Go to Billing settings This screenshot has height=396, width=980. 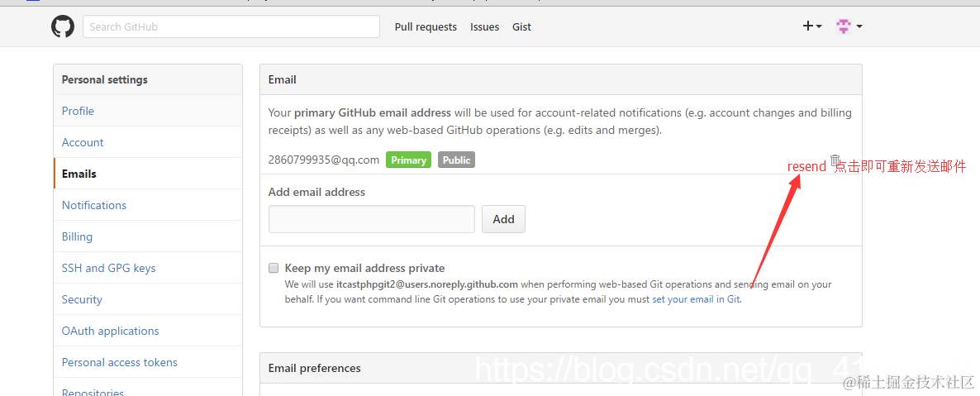click(77, 236)
